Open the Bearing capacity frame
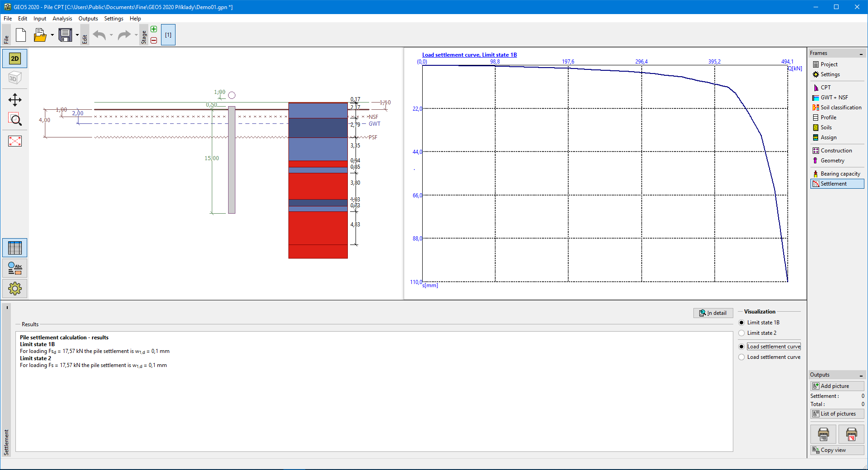Image resolution: width=868 pixels, height=470 pixels. (840, 174)
